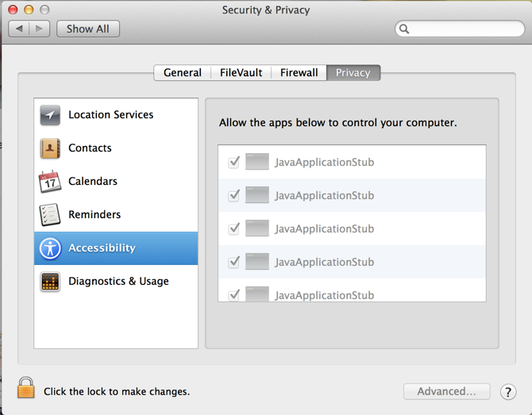Viewport: 532px width, 415px height.
Task: Select the first JavaApplicationStub app icon
Action: pos(257,162)
